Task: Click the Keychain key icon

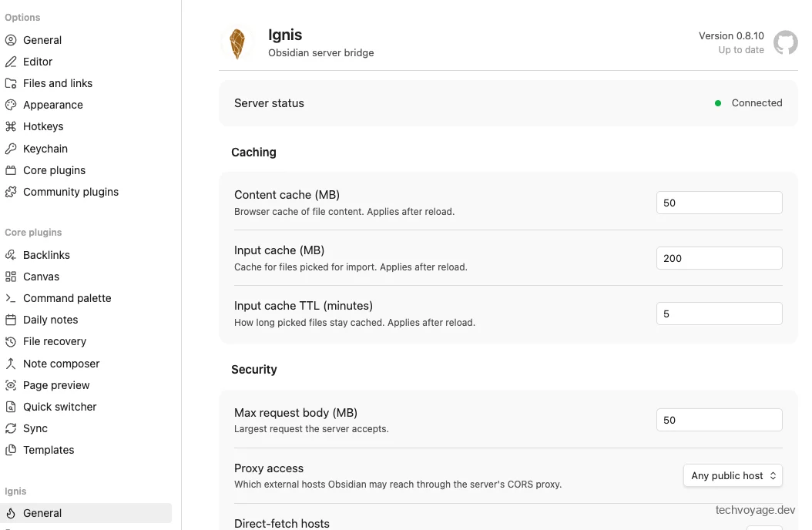Action: [x=11, y=149]
